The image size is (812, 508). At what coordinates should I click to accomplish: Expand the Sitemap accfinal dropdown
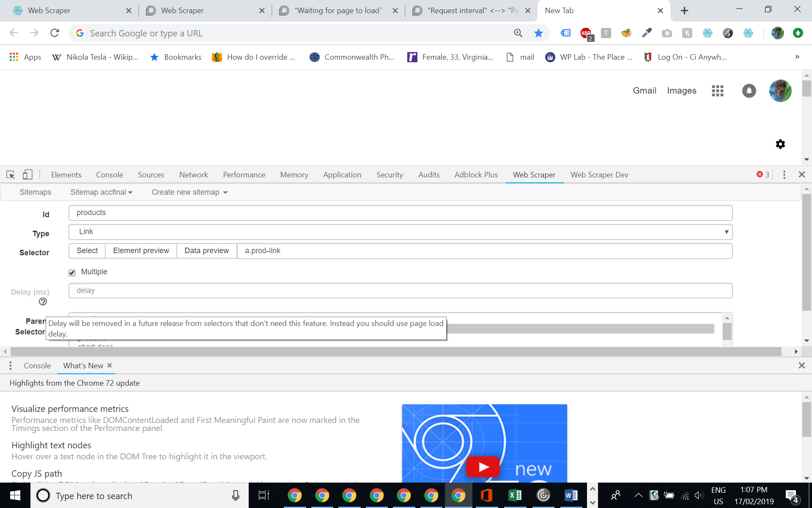point(101,192)
